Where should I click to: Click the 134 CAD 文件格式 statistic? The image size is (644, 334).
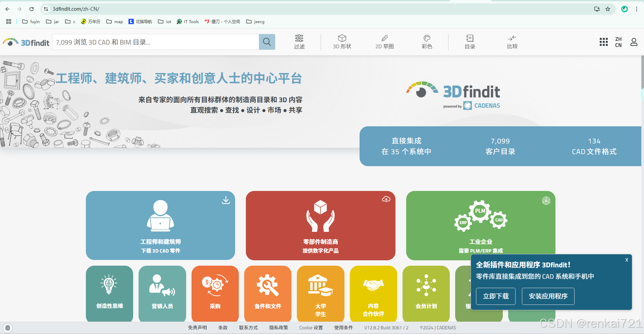(594, 146)
